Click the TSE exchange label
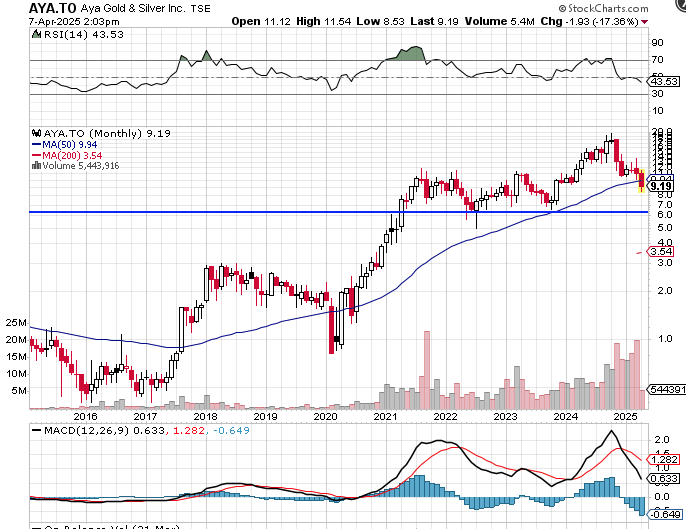Screen dimensions: 686x529 point(200,8)
